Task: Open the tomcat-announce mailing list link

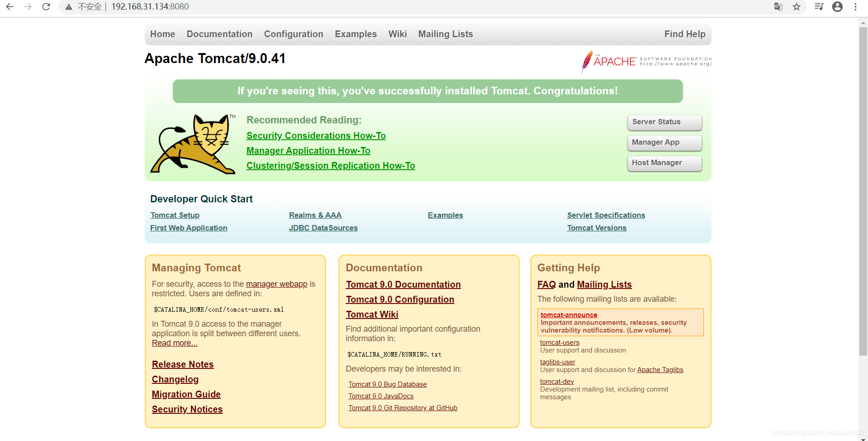Action: [569, 315]
